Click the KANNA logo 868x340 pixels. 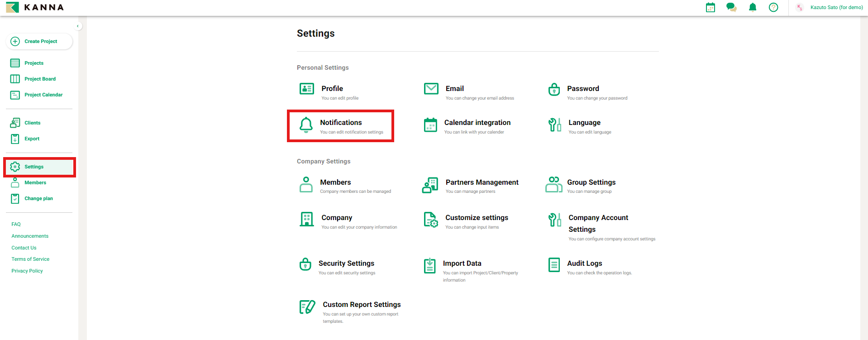(35, 7)
